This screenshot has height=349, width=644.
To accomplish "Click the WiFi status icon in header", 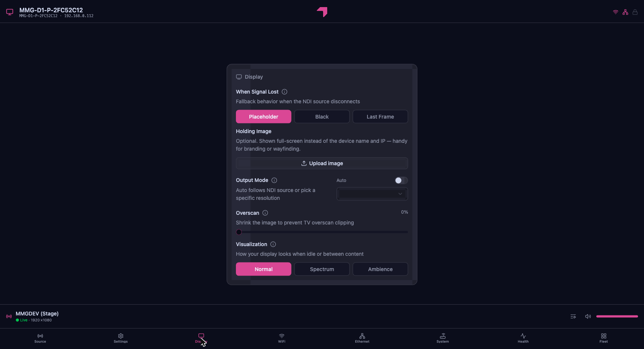I will [616, 12].
